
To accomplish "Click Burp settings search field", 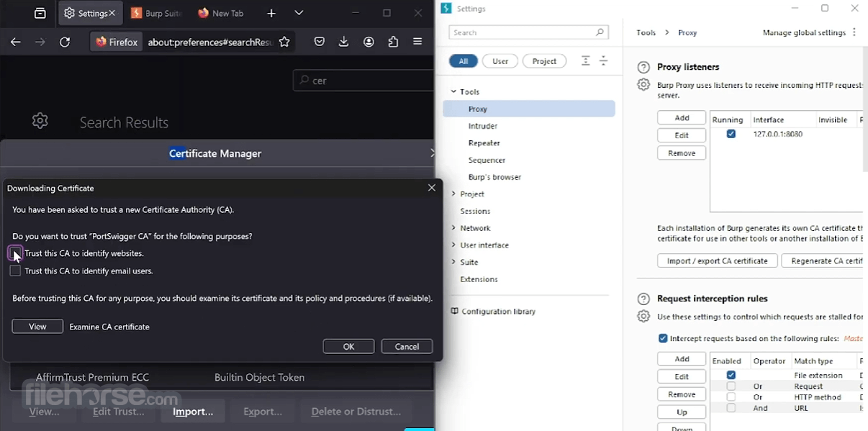I will pos(529,32).
